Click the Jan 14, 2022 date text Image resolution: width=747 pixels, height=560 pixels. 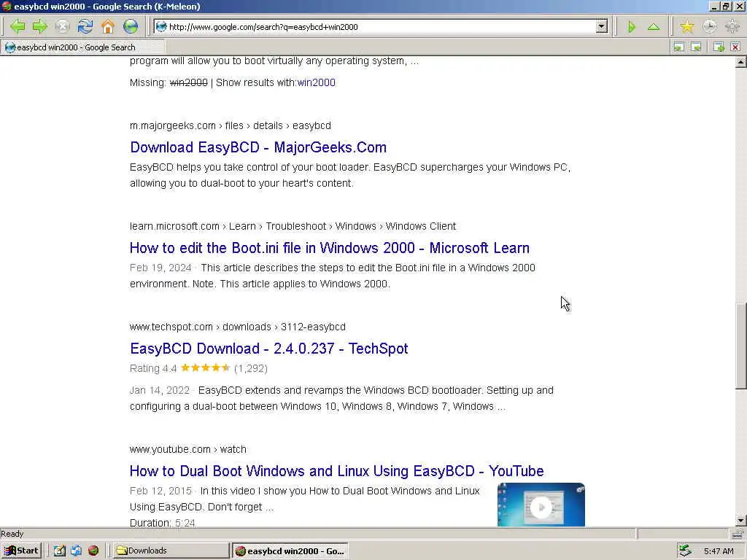pos(160,391)
